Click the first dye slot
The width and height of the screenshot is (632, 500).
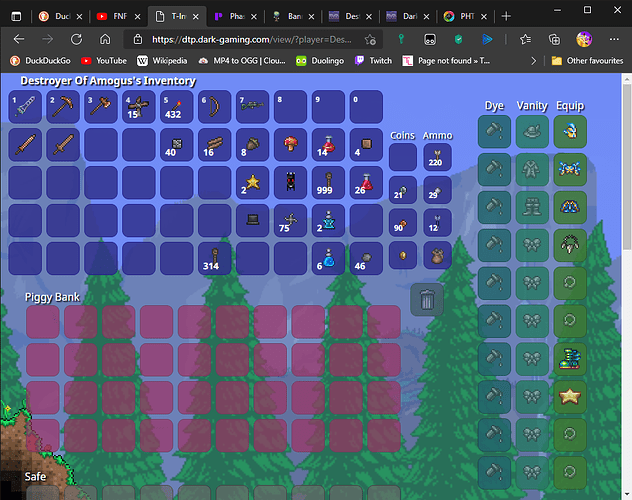point(494,132)
